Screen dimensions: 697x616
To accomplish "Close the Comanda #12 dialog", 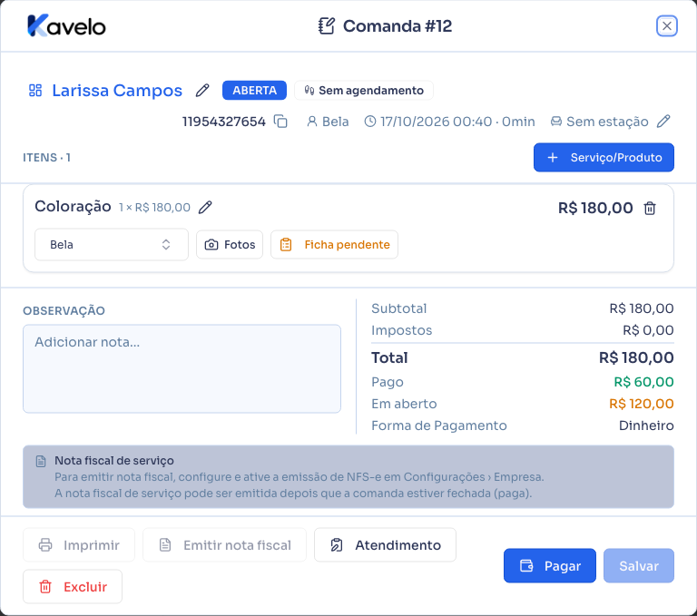I will pyautogui.click(x=666, y=25).
